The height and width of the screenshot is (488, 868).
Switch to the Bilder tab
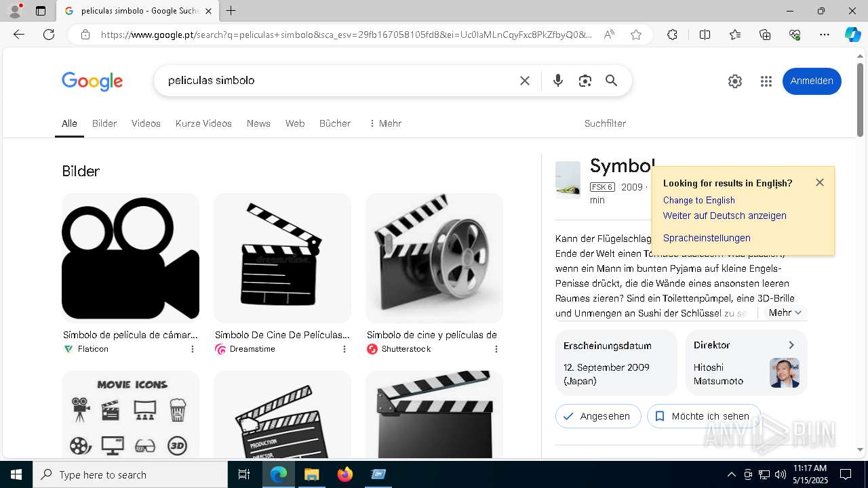click(104, 123)
